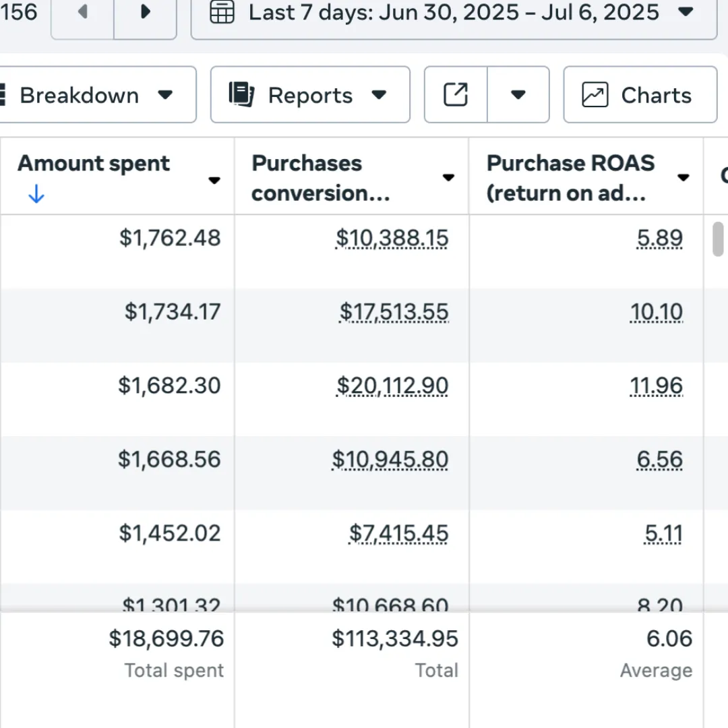Expand export options dropdown arrow
728x728 pixels.
click(x=518, y=95)
